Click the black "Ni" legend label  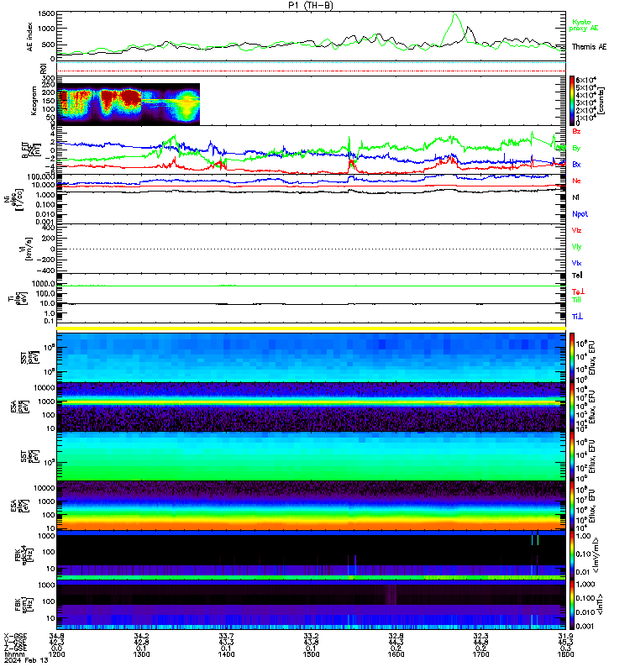[x=575, y=197]
